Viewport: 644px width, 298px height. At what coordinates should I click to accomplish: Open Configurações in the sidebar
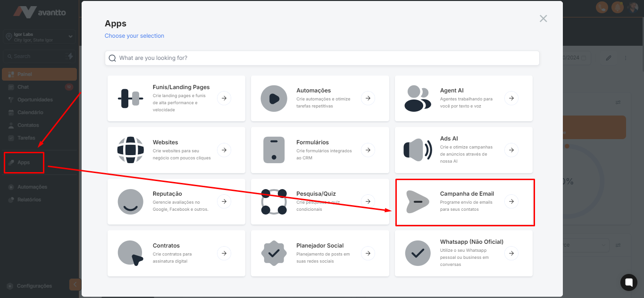(x=34, y=286)
